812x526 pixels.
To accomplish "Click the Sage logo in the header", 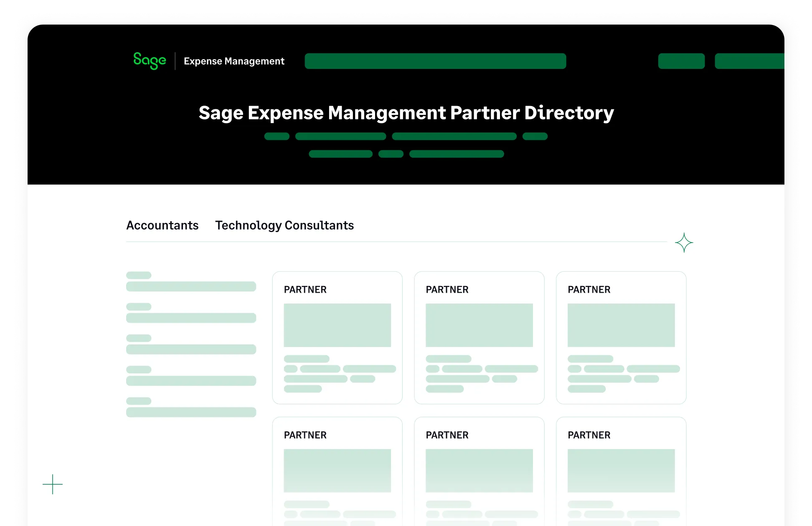I will tap(149, 61).
